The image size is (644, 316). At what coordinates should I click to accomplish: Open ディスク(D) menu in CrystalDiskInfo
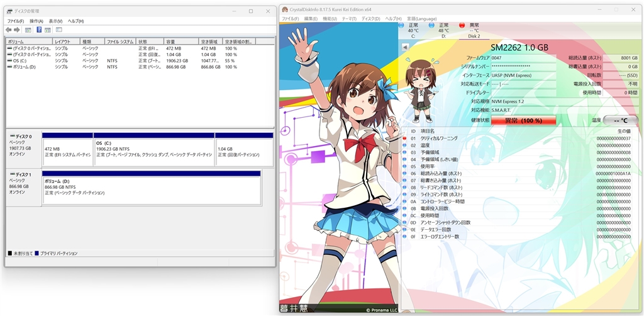(x=371, y=18)
